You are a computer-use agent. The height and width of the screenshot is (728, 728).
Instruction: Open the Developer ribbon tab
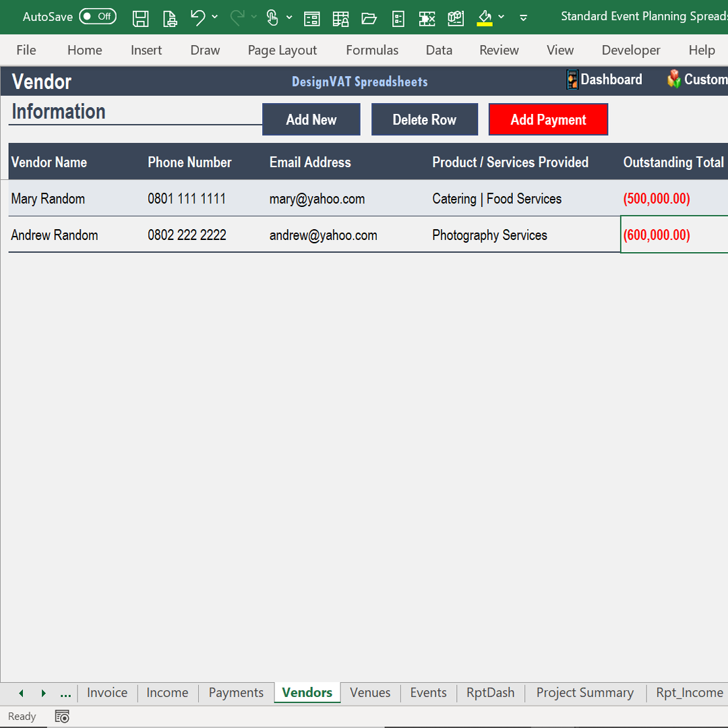click(x=631, y=50)
